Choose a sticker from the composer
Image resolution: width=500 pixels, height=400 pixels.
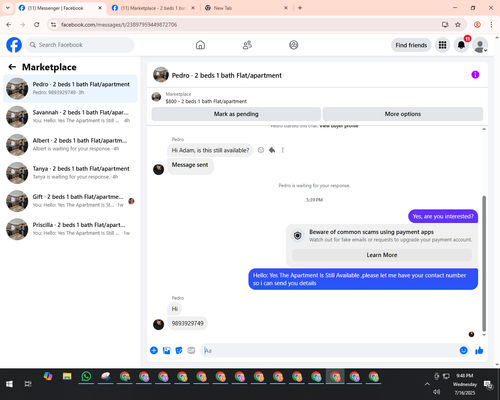(x=179, y=350)
